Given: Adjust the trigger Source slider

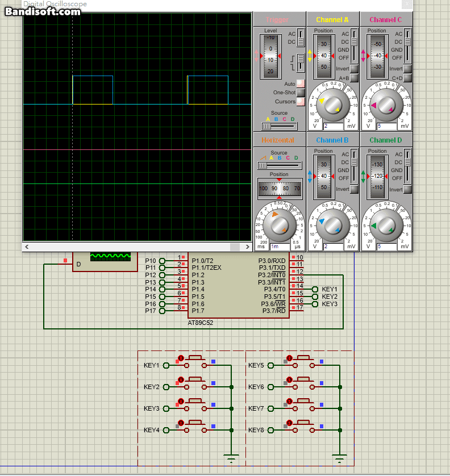Looking at the screenshot, I should click(x=280, y=126).
